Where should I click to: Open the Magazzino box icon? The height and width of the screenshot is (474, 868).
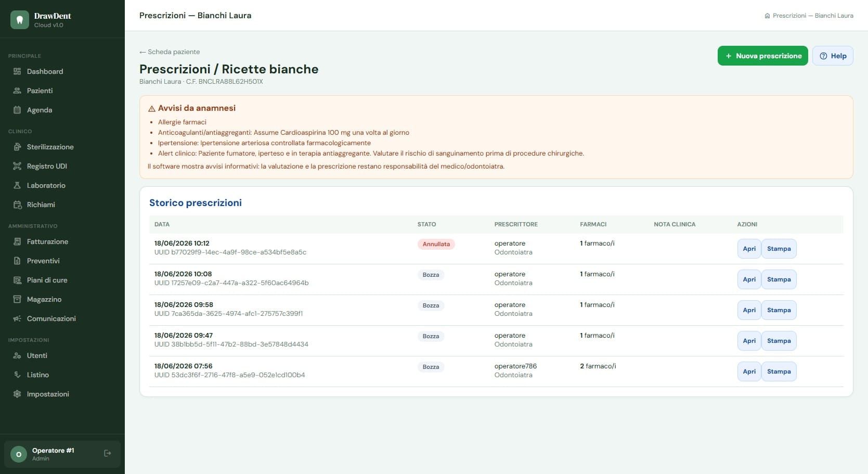[x=17, y=299]
